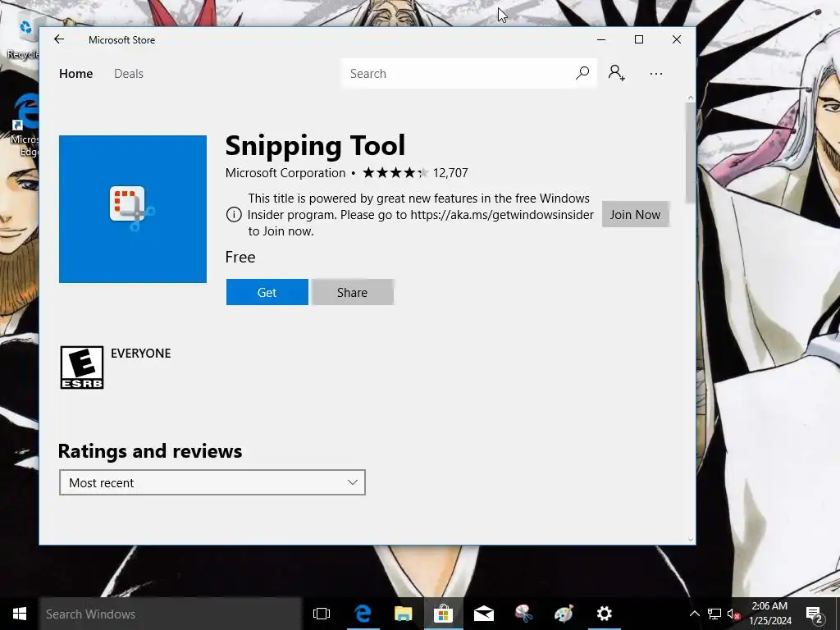Click the information circle icon
The image size is (840, 630).
(x=234, y=215)
